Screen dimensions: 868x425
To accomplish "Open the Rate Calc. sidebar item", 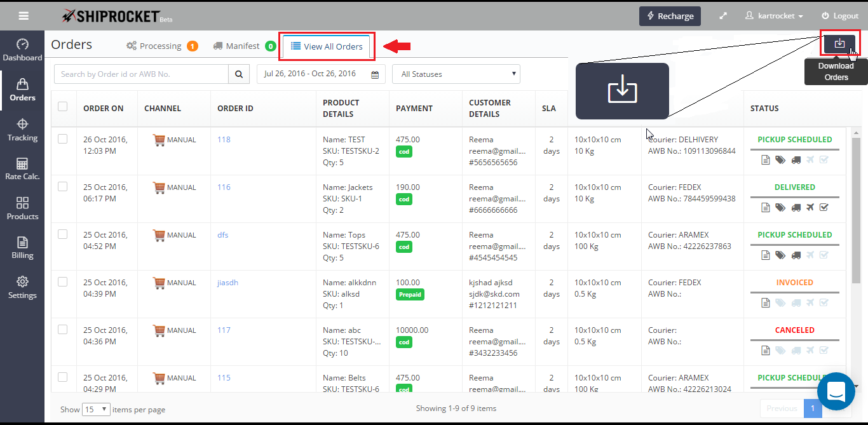I will click(x=22, y=169).
